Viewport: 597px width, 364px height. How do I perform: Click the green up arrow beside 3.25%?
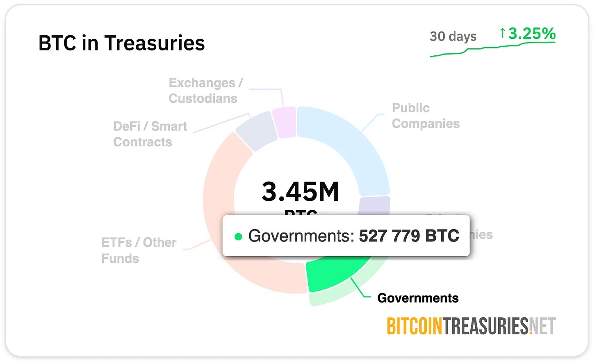click(x=502, y=33)
